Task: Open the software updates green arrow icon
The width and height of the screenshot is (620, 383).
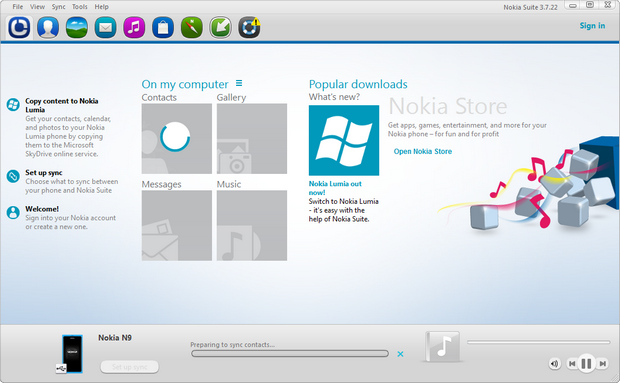Action: [x=221, y=27]
